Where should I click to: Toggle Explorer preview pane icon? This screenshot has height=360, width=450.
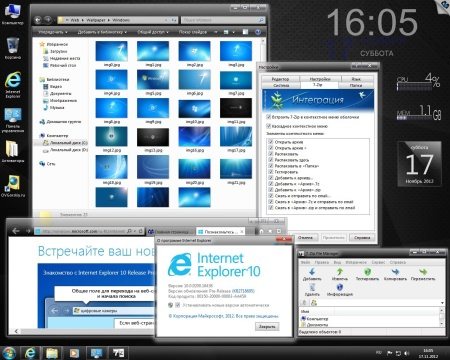[x=245, y=32]
